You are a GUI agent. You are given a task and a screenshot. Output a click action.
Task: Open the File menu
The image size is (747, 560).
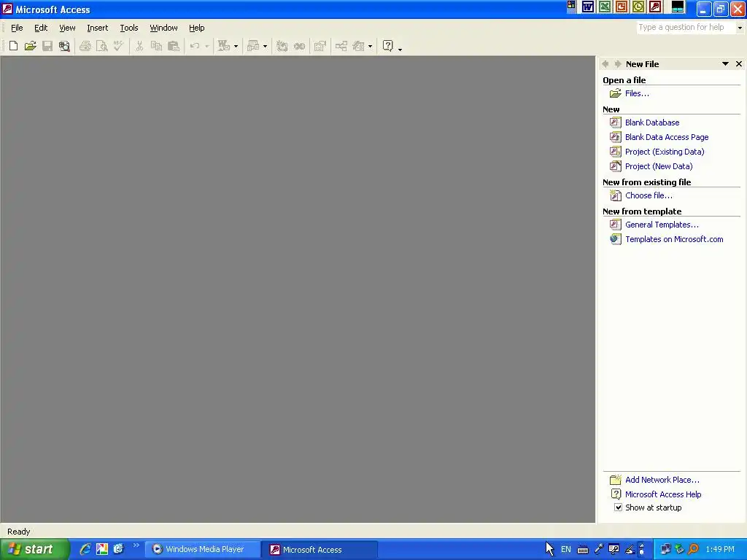17,28
